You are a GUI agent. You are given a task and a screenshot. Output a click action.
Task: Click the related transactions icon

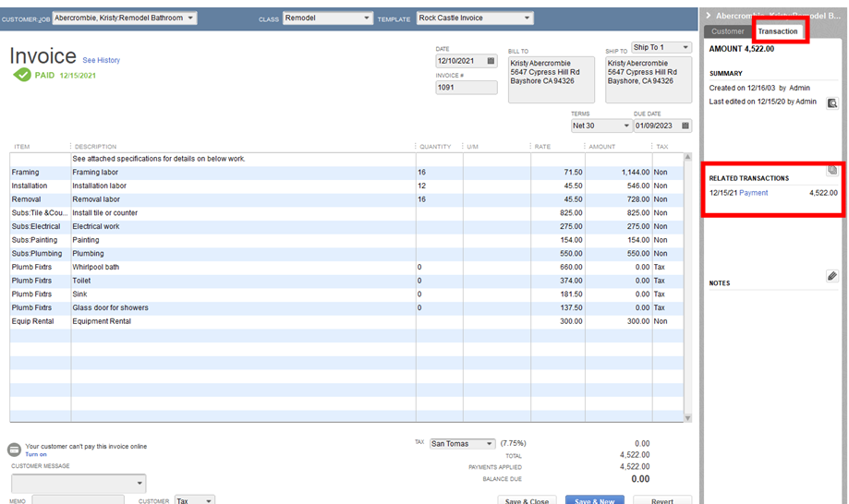(x=831, y=170)
